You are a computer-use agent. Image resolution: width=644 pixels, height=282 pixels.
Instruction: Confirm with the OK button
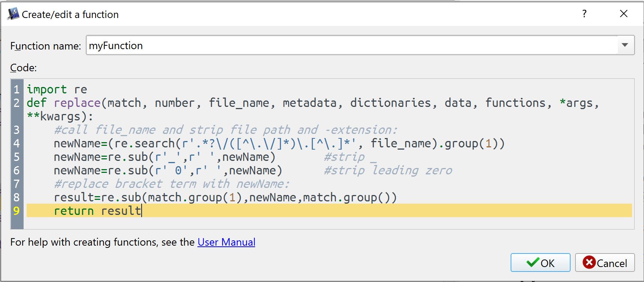(540, 263)
